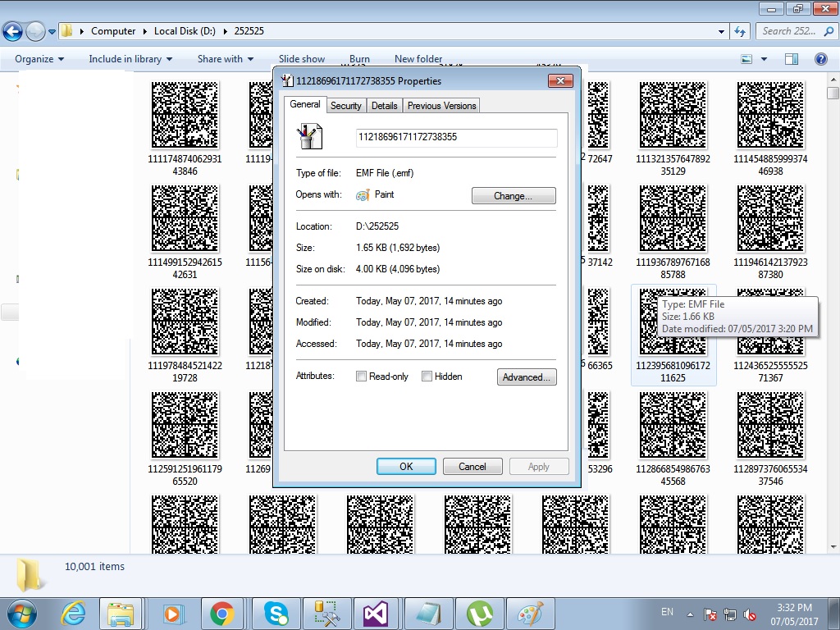Screen dimensions: 840x630
Task: Toggle the preview pane icon
Action: coord(792,59)
